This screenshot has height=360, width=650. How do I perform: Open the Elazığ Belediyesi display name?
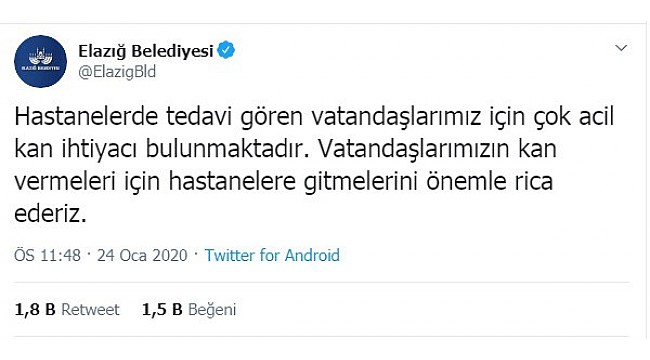[x=146, y=51]
